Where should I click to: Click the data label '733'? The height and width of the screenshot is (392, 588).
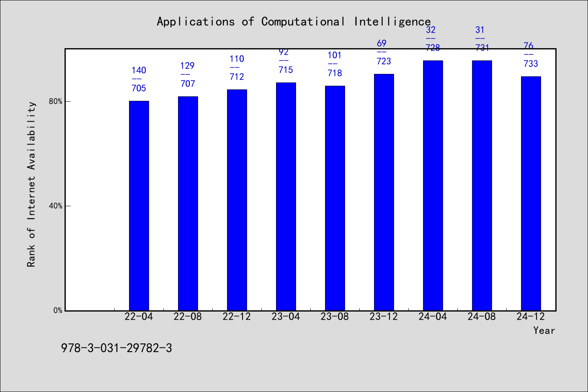pos(531,64)
